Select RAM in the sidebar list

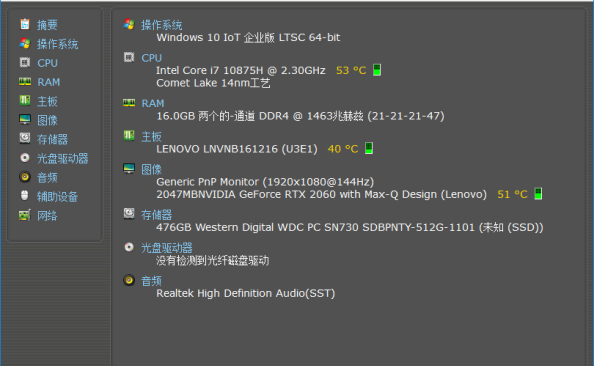tap(48, 82)
